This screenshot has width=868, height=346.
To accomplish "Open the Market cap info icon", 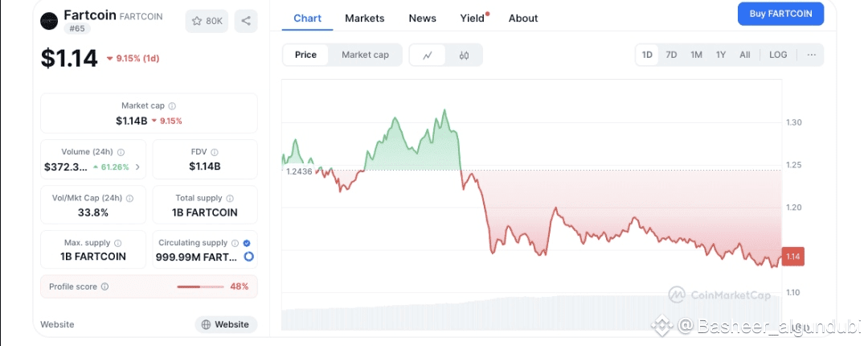I will [172, 106].
